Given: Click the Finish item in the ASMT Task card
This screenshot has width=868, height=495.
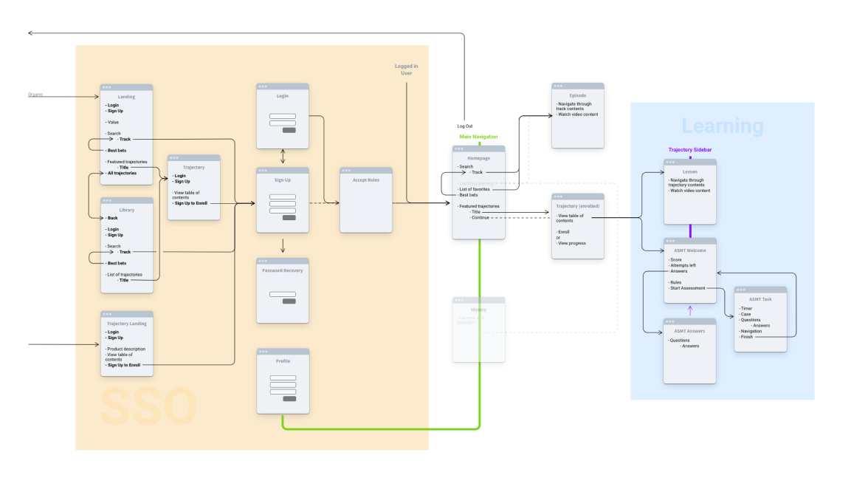Looking at the screenshot, I should (x=747, y=337).
